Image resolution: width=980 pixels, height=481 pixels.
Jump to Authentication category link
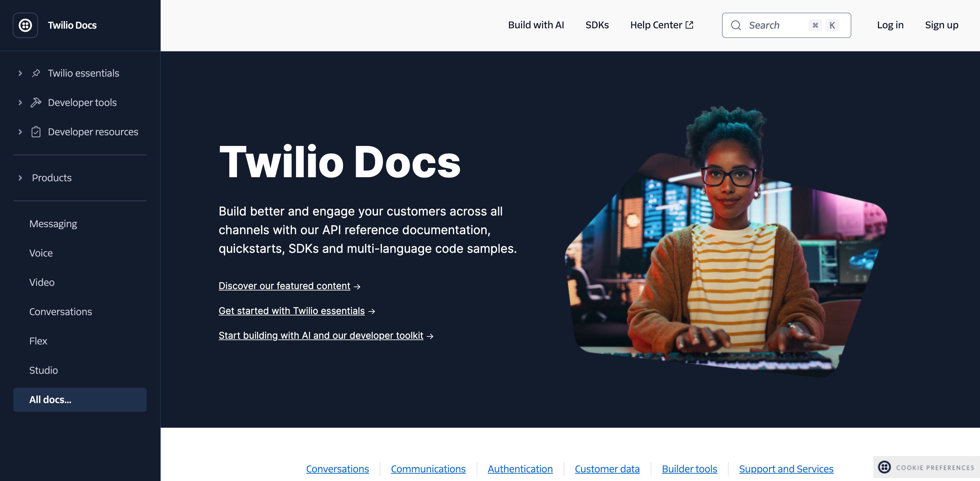520,469
